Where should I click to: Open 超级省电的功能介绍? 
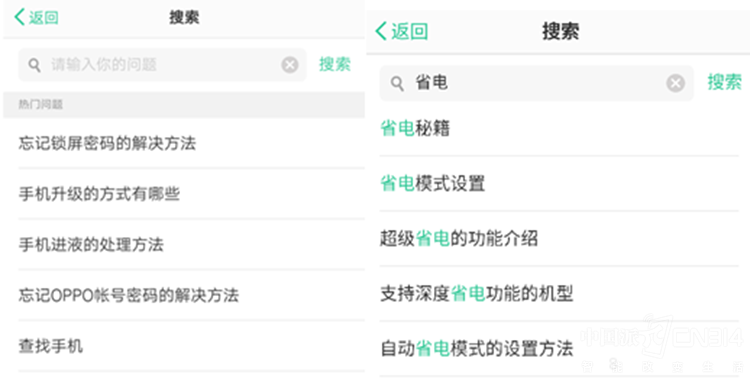click(x=559, y=238)
